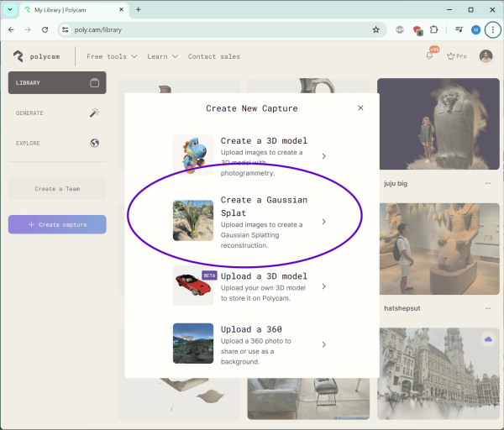Open the juju big more options menu
The width and height of the screenshot is (504, 430).
tap(487, 183)
